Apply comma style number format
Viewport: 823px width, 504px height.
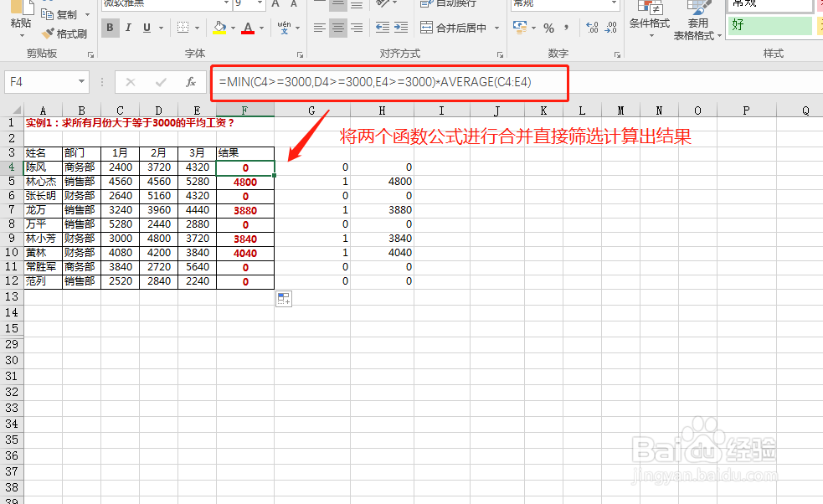click(x=566, y=28)
